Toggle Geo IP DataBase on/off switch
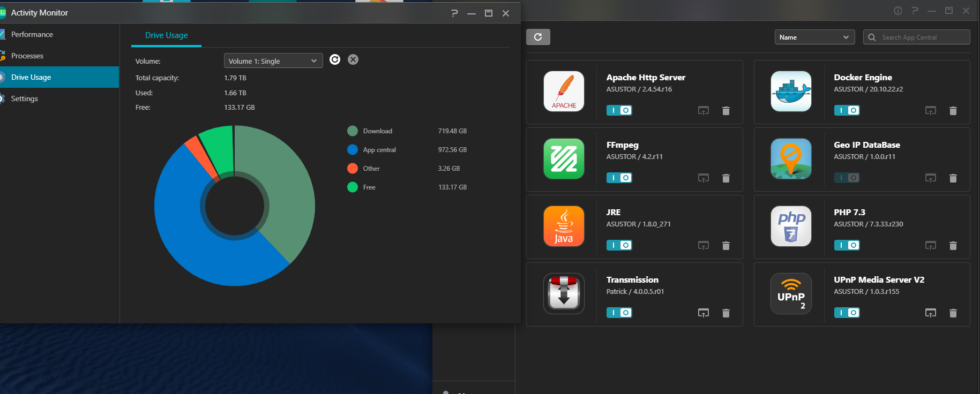 (847, 178)
